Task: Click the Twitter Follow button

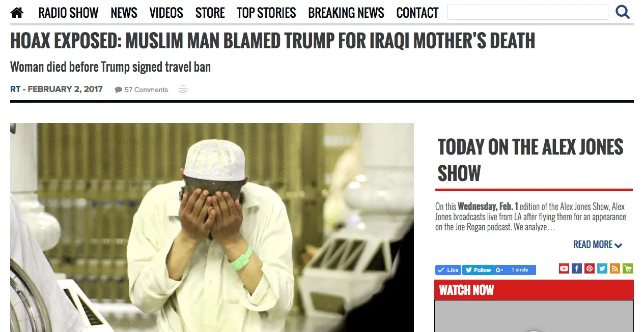Action: [x=478, y=270]
